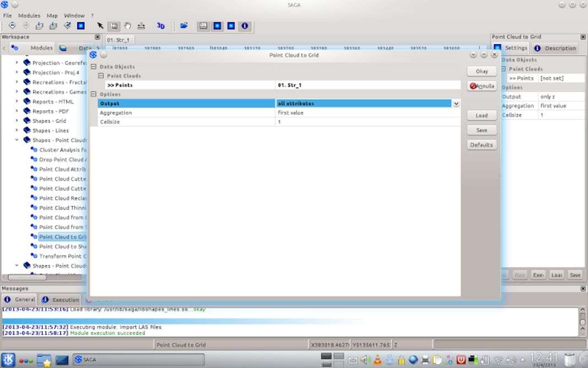Open the Output all attributes dropdown

tap(456, 104)
